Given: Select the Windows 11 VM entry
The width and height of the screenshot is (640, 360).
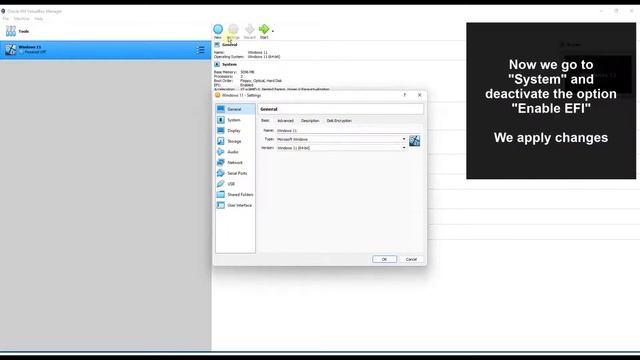Looking at the screenshot, I should pos(105,50).
